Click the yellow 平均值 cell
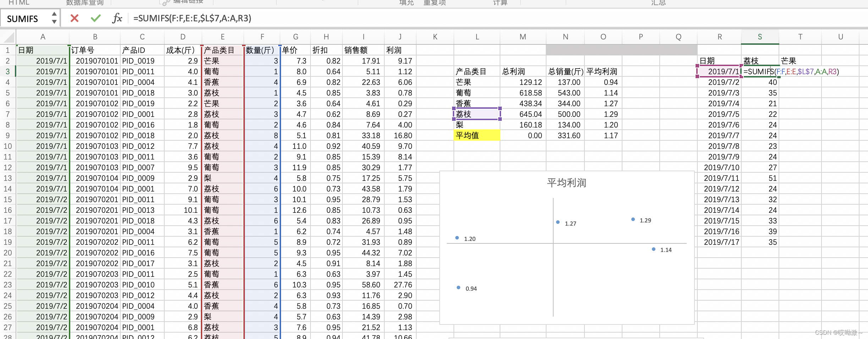This screenshot has height=339, width=868. [477, 135]
